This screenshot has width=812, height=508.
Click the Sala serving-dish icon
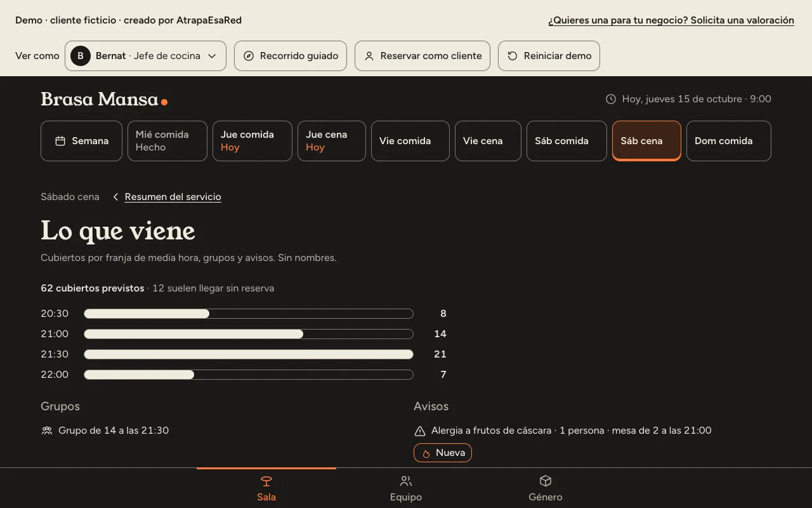pos(266,481)
